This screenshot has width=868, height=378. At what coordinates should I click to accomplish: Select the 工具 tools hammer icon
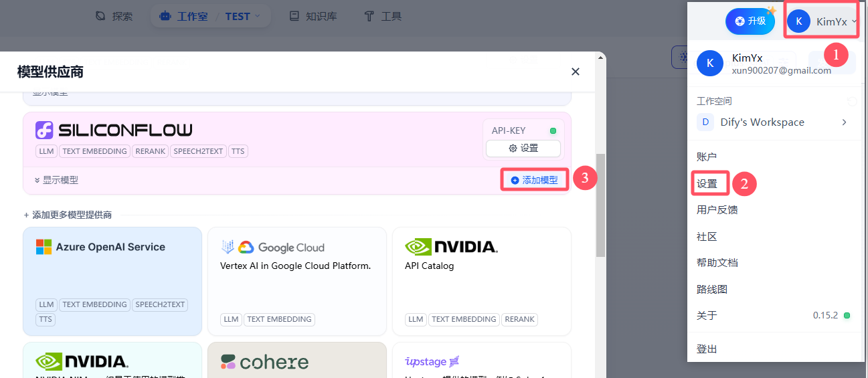click(369, 16)
